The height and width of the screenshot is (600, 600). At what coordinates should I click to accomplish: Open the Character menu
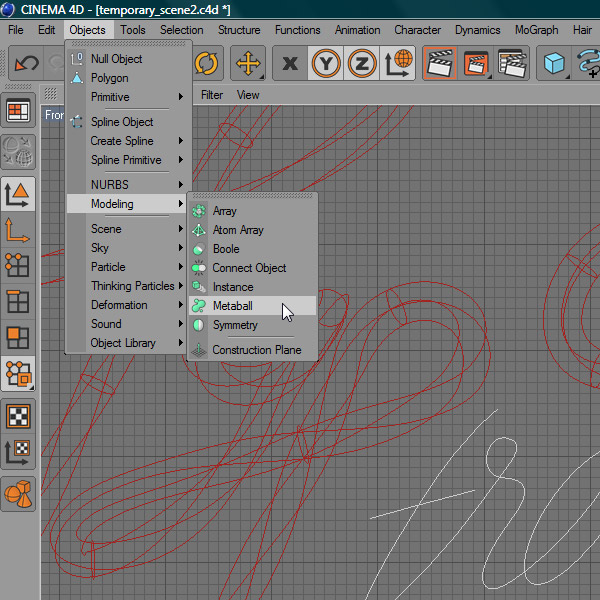coord(417,30)
